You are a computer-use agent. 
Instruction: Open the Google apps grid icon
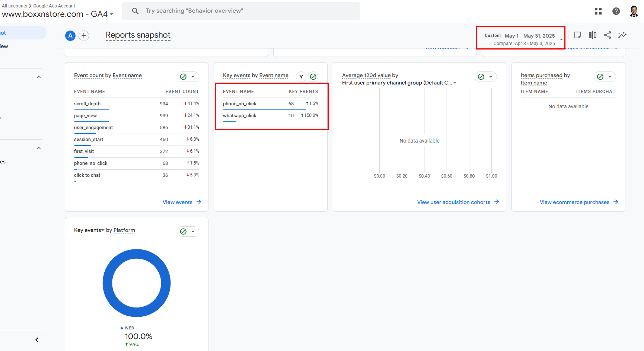tap(598, 11)
